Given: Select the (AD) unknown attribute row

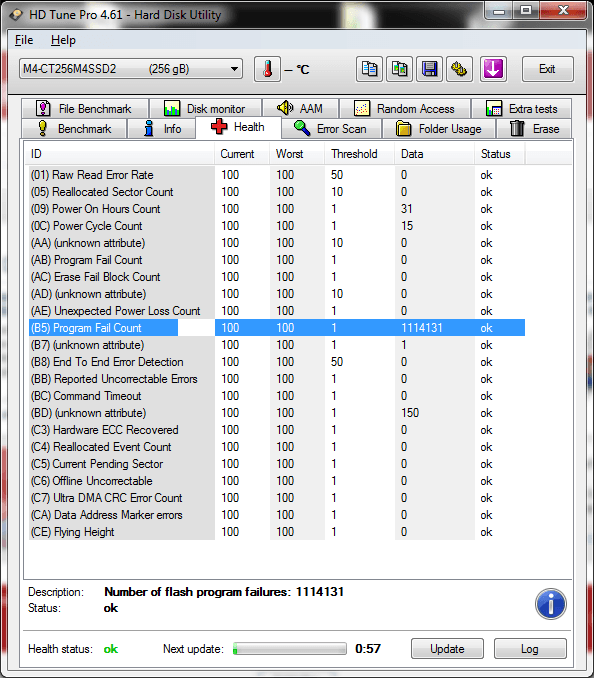Looking at the screenshot, I should 277,294.
